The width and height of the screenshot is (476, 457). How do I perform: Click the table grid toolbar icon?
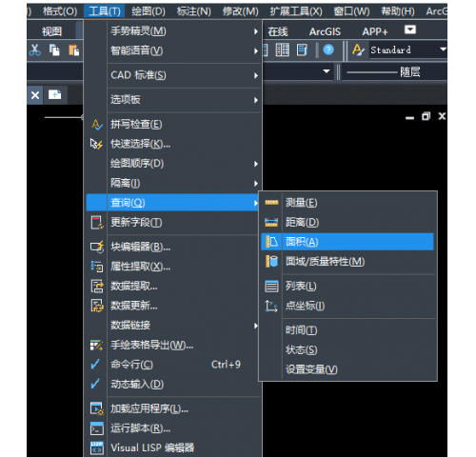[x=282, y=50]
